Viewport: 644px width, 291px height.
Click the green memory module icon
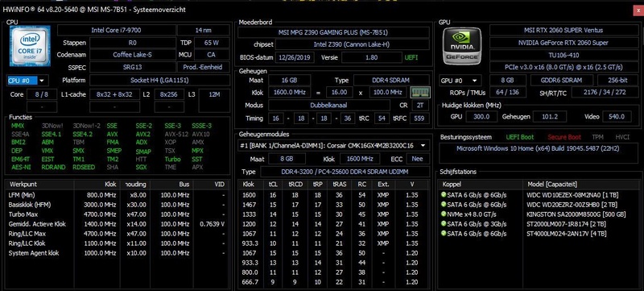pyautogui.click(x=420, y=92)
